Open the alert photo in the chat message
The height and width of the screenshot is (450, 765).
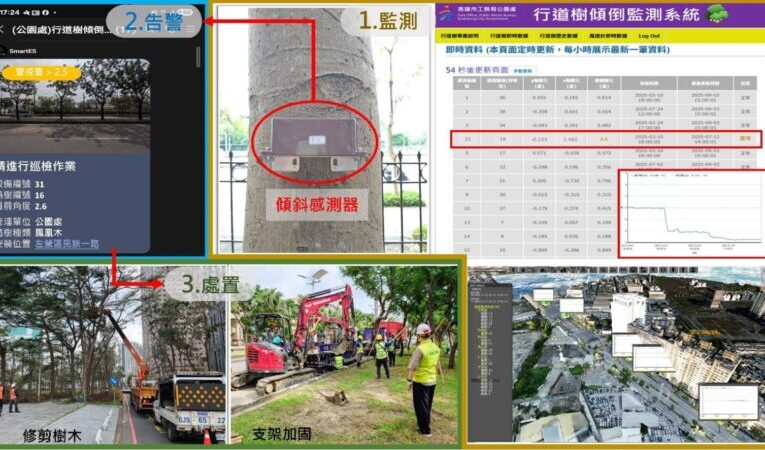[75, 106]
